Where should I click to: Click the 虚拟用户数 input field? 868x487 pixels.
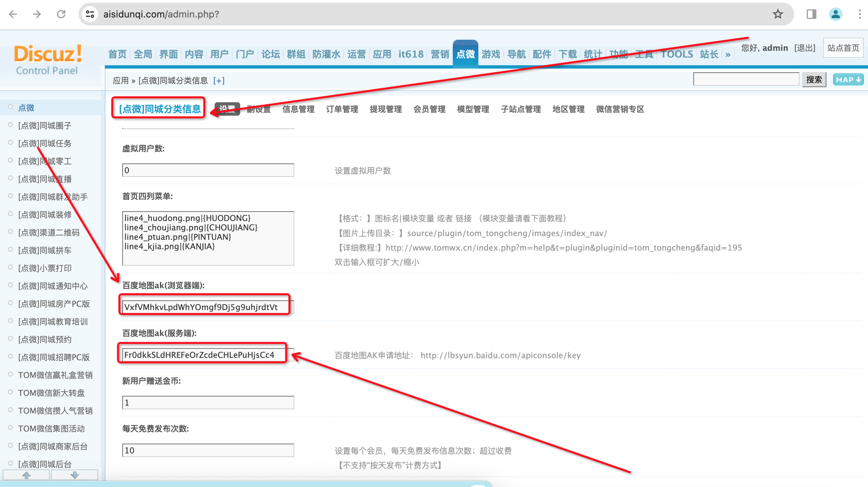coord(208,170)
